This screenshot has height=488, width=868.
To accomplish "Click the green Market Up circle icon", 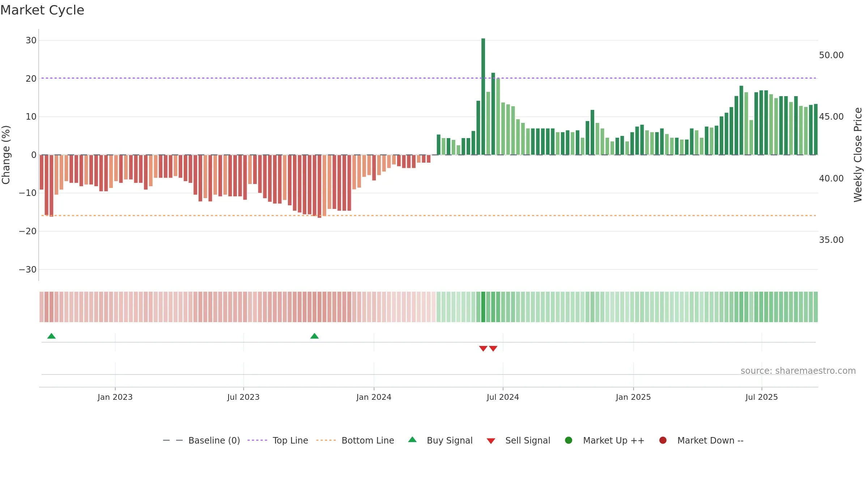I will [569, 440].
